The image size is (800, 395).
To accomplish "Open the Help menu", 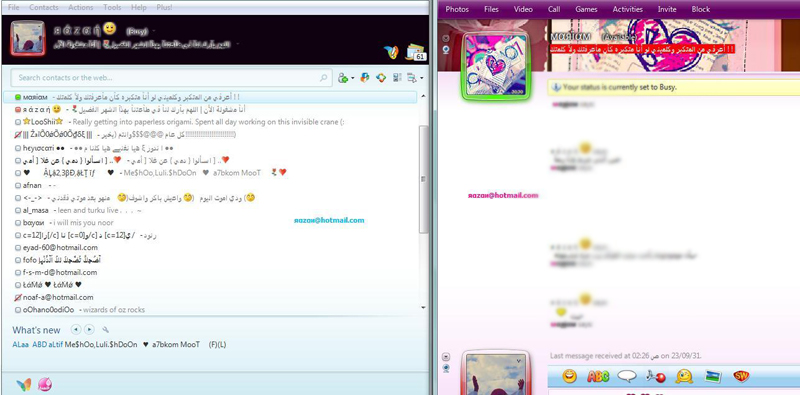I will pyautogui.click(x=139, y=8).
